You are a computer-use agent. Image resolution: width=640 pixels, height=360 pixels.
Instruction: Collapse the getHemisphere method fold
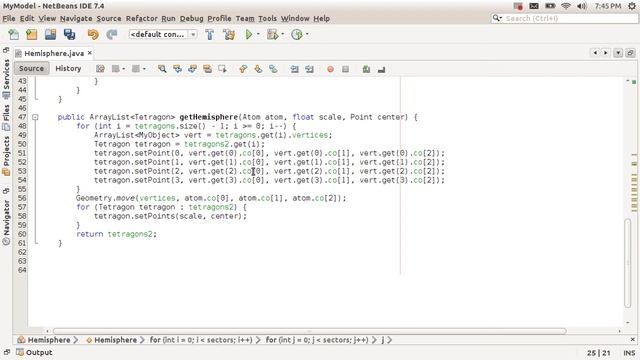(x=35, y=117)
